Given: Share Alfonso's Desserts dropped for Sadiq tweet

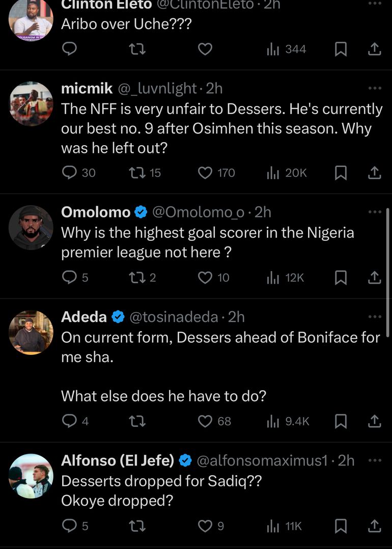Looking at the screenshot, I should (x=374, y=526).
